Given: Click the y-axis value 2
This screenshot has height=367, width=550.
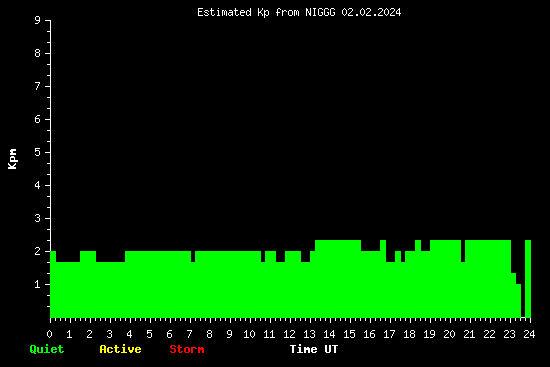Looking at the screenshot, I should tap(38, 251).
